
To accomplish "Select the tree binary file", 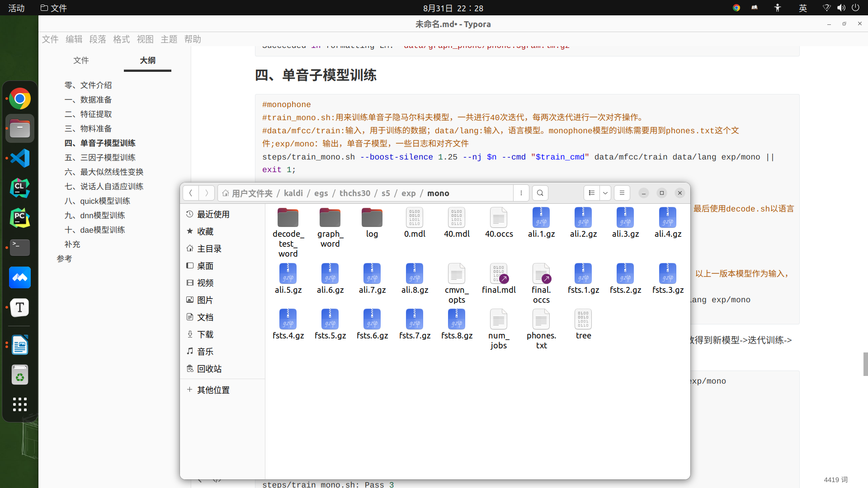I will click(583, 324).
